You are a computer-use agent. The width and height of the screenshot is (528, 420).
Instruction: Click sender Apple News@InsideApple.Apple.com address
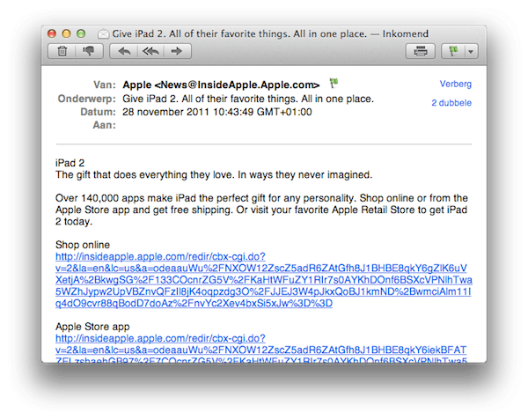pos(221,85)
